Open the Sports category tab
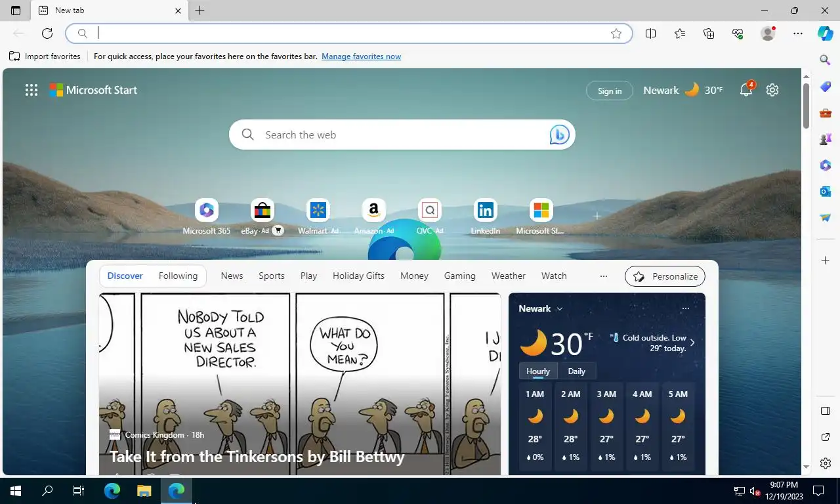Screen dimensions: 840x504 pyautogui.click(x=272, y=276)
